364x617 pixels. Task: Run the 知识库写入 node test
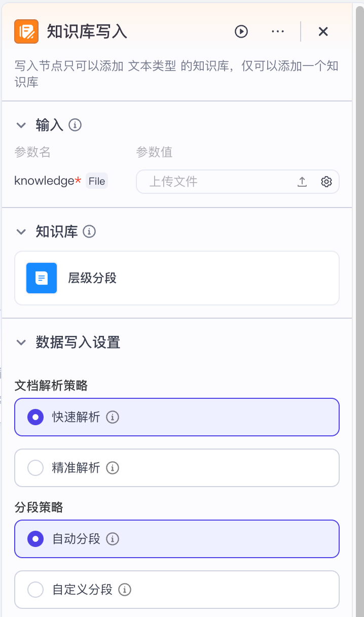241,31
